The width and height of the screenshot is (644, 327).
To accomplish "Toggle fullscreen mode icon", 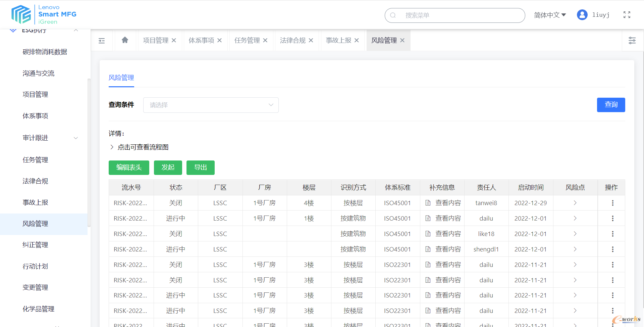I will tap(627, 15).
